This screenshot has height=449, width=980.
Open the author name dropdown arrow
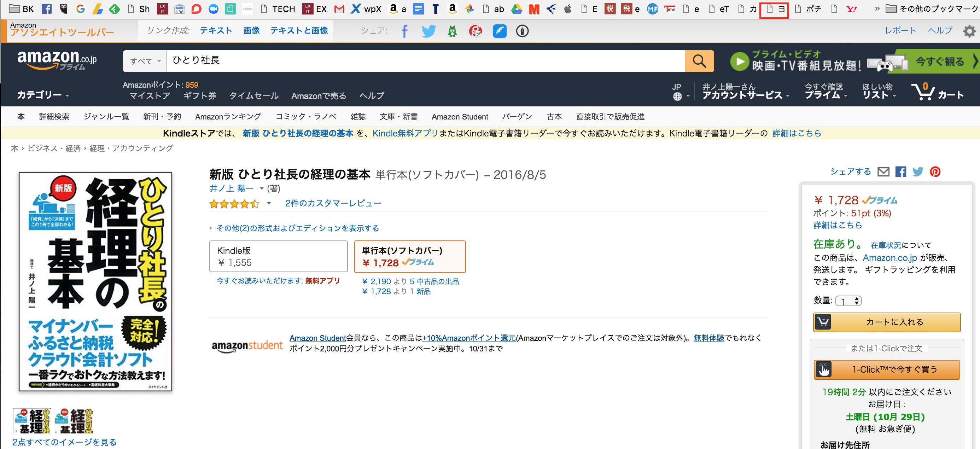pos(261,188)
